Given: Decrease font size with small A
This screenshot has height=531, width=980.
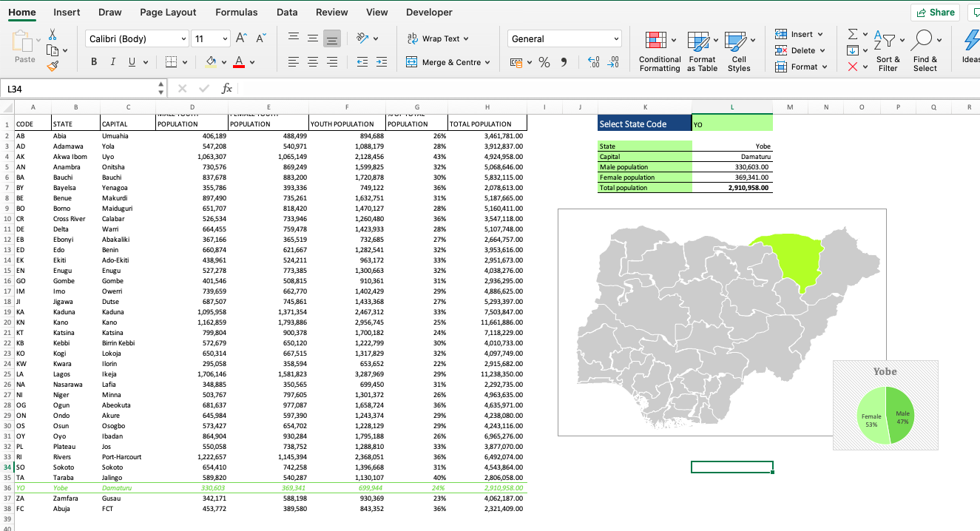Looking at the screenshot, I should point(260,38).
